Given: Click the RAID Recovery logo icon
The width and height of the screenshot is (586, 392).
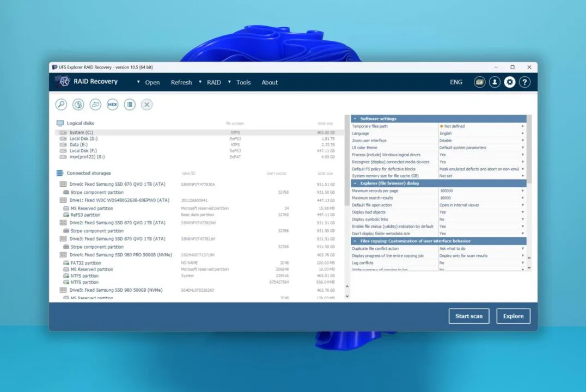Looking at the screenshot, I should point(64,82).
